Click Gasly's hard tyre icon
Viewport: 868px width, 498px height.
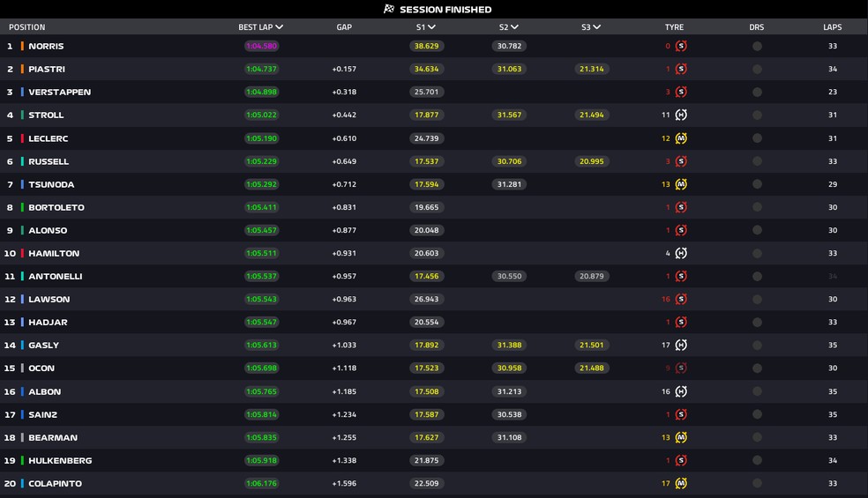[x=681, y=346]
